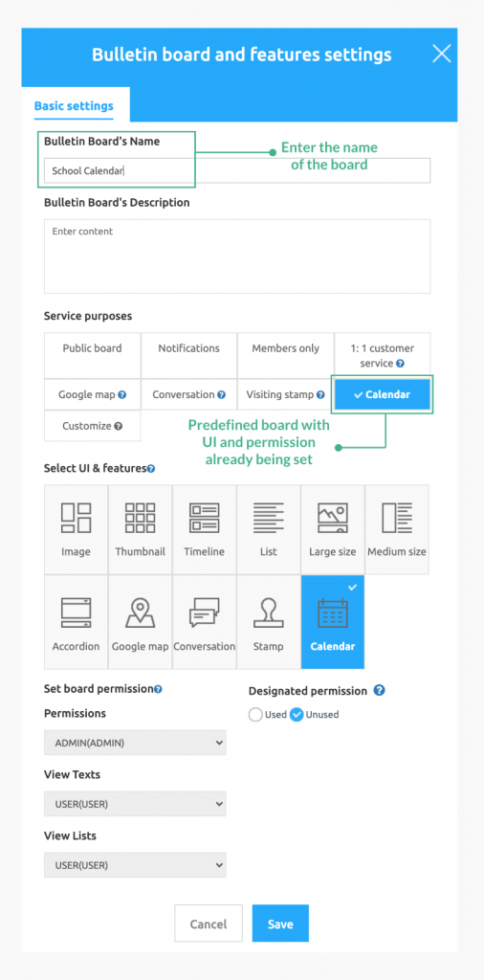484x980 pixels.
Task: Select the Unused radio button
Action: tap(297, 715)
